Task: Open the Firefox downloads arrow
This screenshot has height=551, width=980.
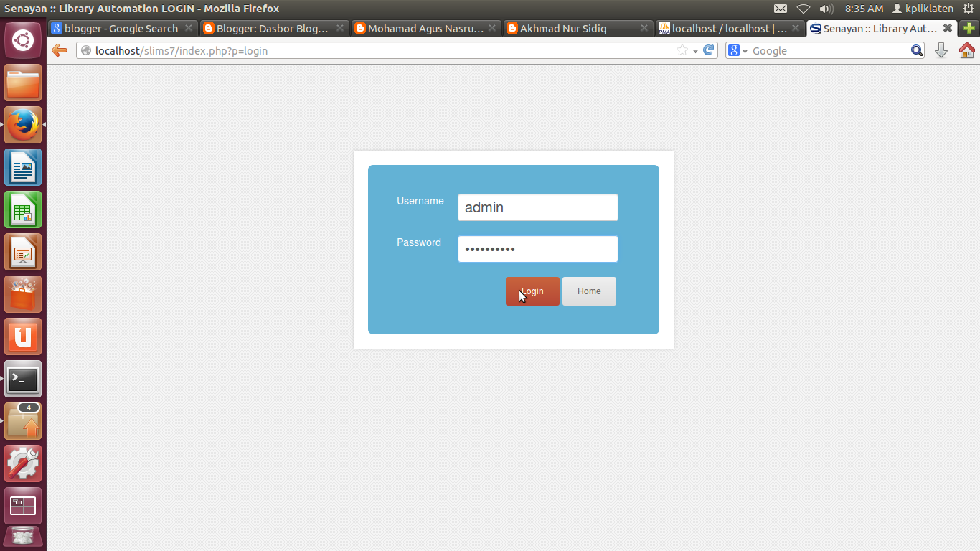Action: (x=941, y=50)
